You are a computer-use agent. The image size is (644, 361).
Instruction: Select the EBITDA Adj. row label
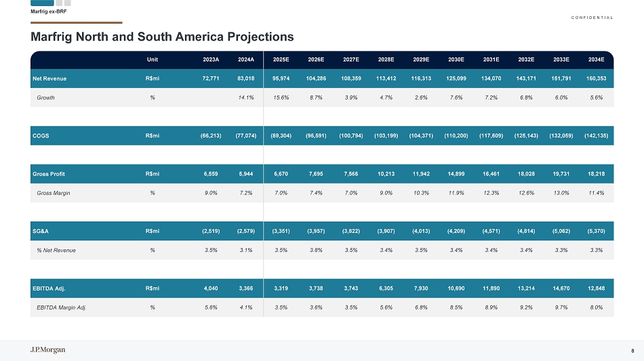click(x=49, y=289)
